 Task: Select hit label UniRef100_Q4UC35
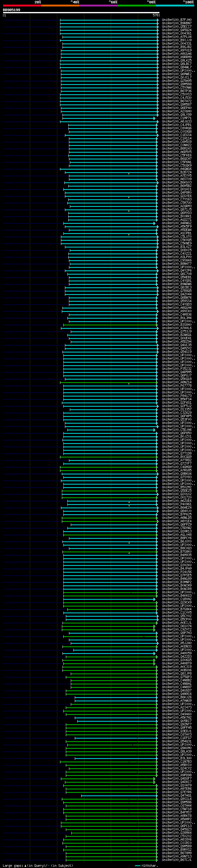(177, 345)
